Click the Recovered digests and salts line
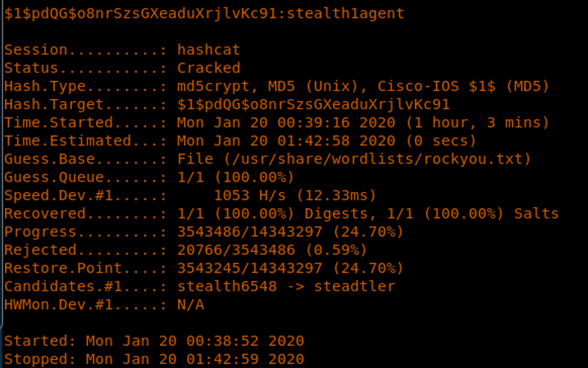Screen dimensions: 588x368 (x=367, y=213)
